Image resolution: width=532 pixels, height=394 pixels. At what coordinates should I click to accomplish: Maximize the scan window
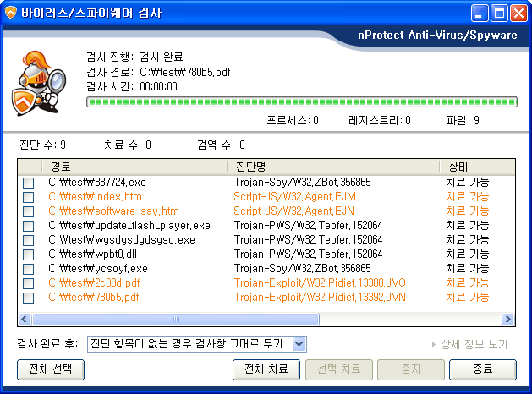tap(499, 14)
